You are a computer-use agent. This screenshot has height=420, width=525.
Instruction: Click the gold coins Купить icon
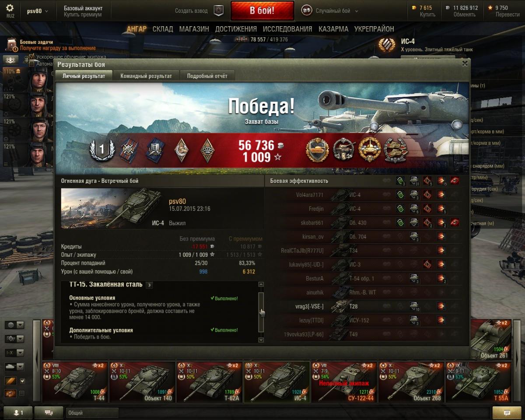[x=415, y=8]
